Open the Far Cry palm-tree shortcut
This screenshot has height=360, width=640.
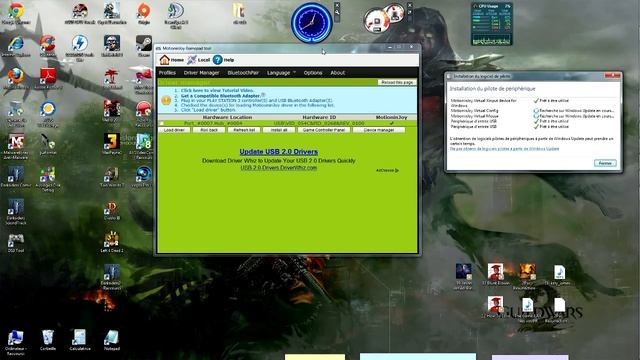[111, 76]
